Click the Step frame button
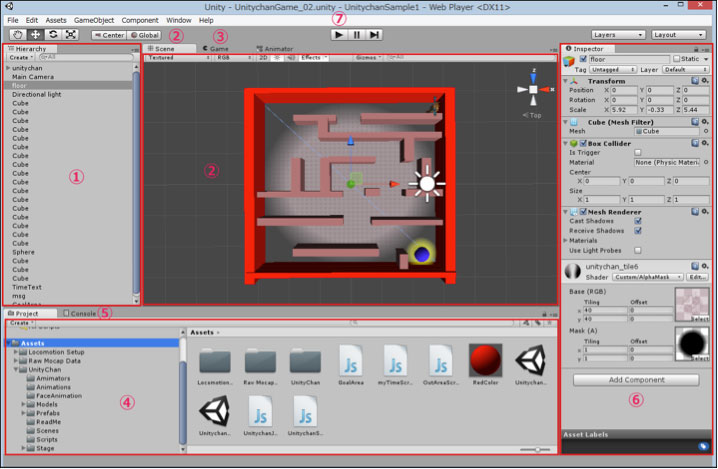This screenshot has width=718, height=469. tap(374, 35)
